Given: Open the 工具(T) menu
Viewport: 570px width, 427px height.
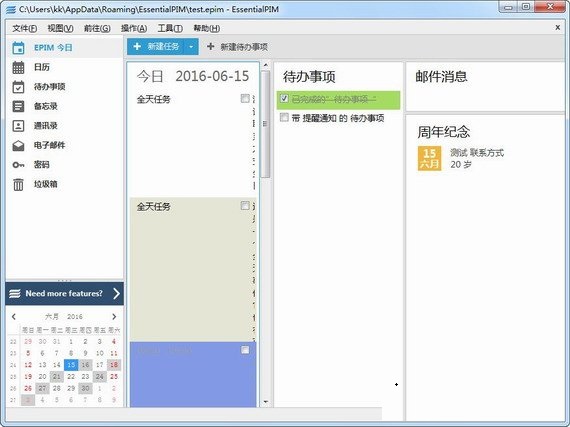Looking at the screenshot, I should (170, 28).
